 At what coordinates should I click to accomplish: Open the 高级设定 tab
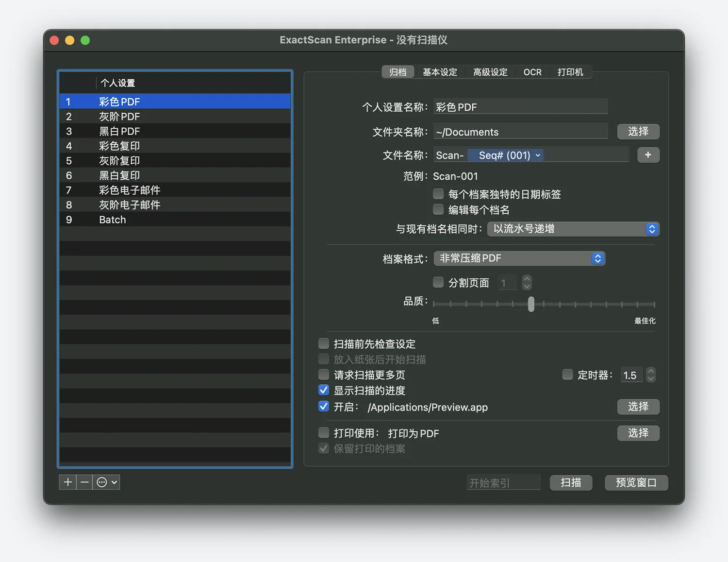(490, 72)
